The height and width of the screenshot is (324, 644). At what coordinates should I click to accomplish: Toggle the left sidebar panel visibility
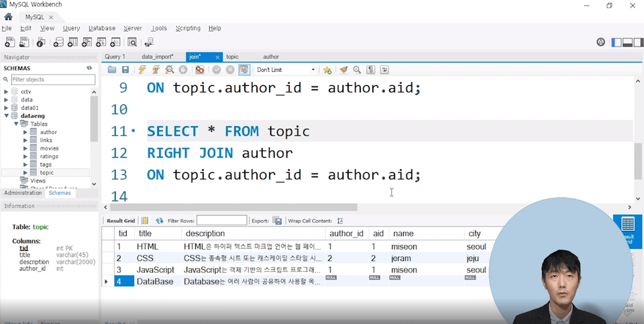[x=616, y=42]
